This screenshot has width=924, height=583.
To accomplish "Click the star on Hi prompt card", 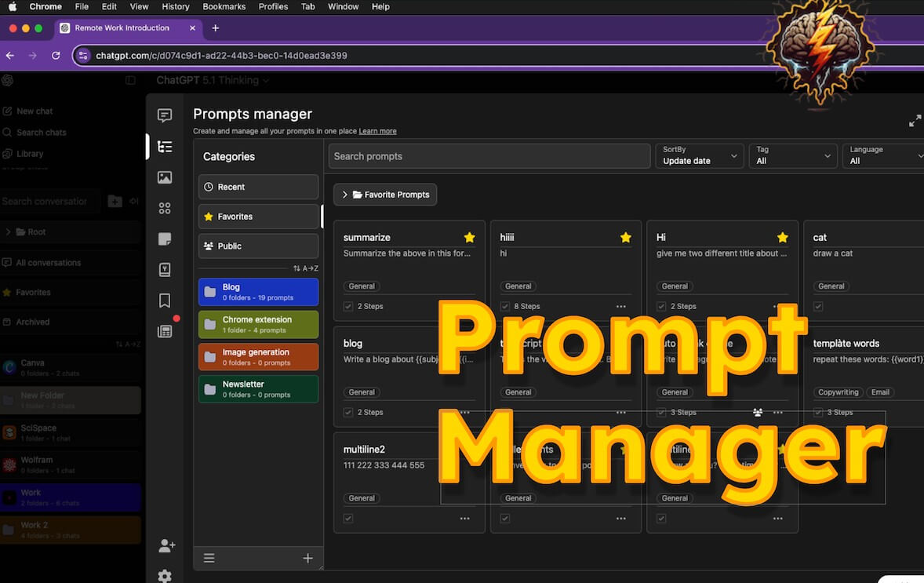I will (x=782, y=237).
